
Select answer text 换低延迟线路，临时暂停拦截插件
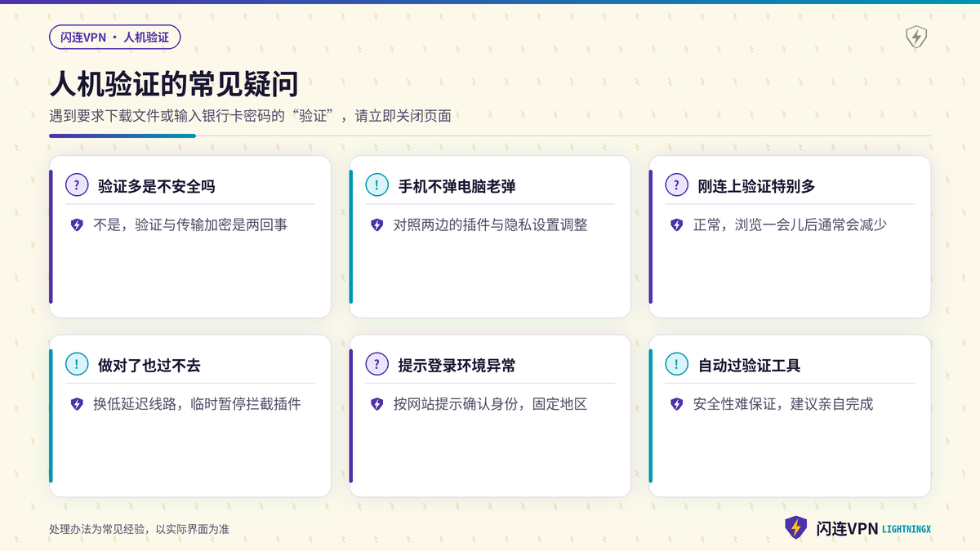point(197,404)
